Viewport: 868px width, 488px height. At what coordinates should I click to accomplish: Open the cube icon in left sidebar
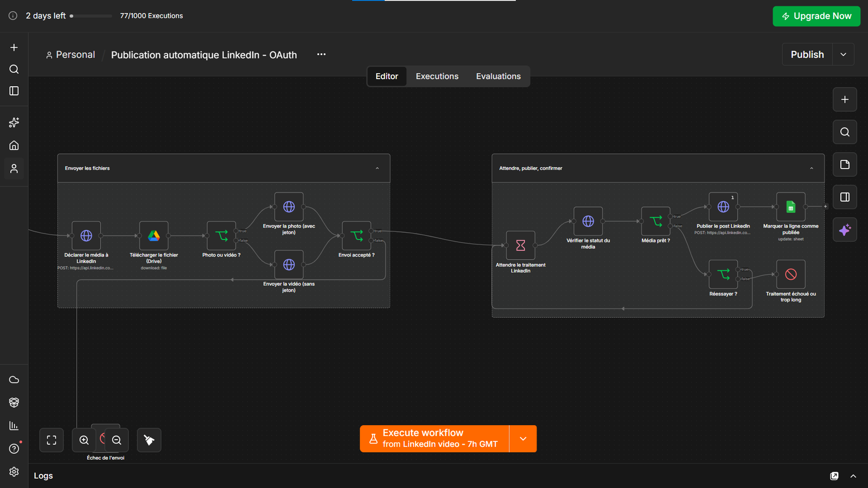pos(14,402)
